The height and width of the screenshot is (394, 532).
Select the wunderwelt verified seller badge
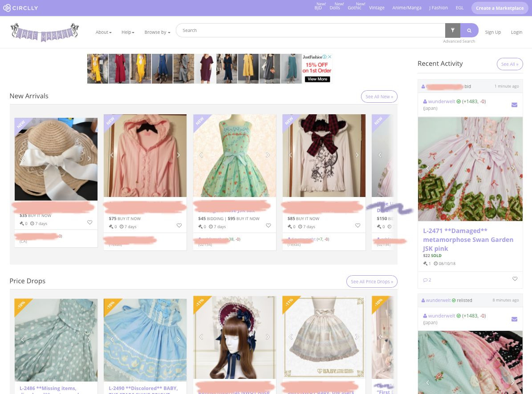coord(458,101)
